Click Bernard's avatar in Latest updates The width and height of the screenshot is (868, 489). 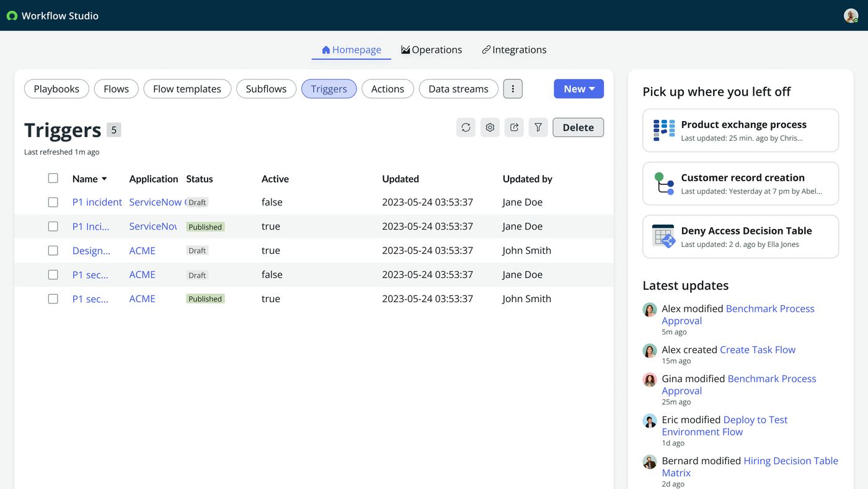(x=650, y=462)
